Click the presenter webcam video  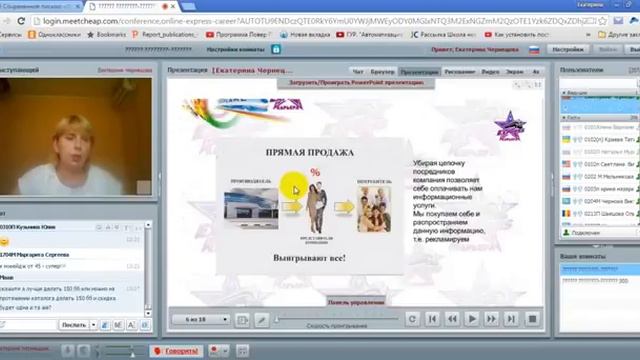point(76,136)
